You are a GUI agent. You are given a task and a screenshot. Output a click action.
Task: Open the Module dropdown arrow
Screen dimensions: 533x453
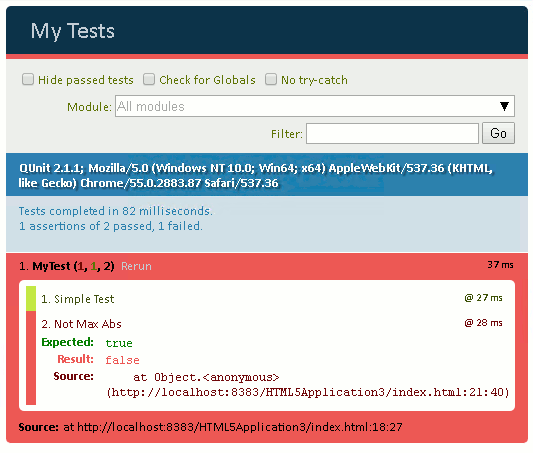[504, 106]
